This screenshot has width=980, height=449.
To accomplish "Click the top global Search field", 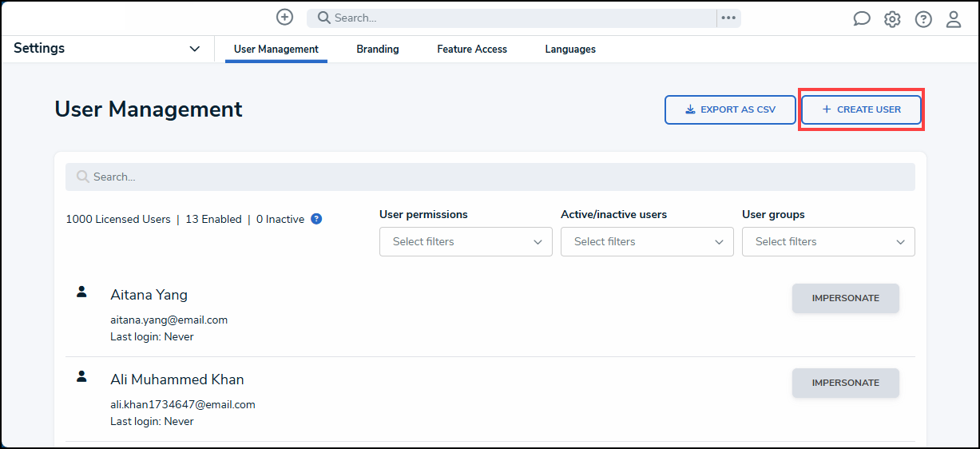I will [x=511, y=18].
